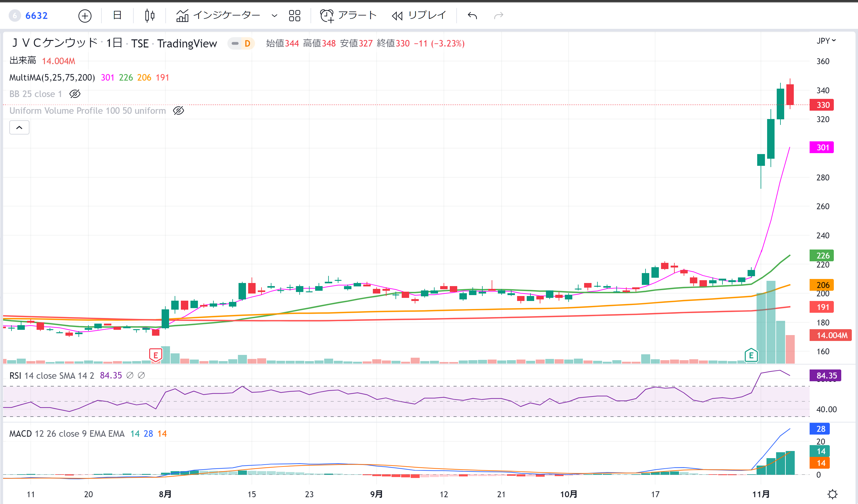Open the red earnings E marker in August
The height and width of the screenshot is (504, 858).
pos(156,355)
